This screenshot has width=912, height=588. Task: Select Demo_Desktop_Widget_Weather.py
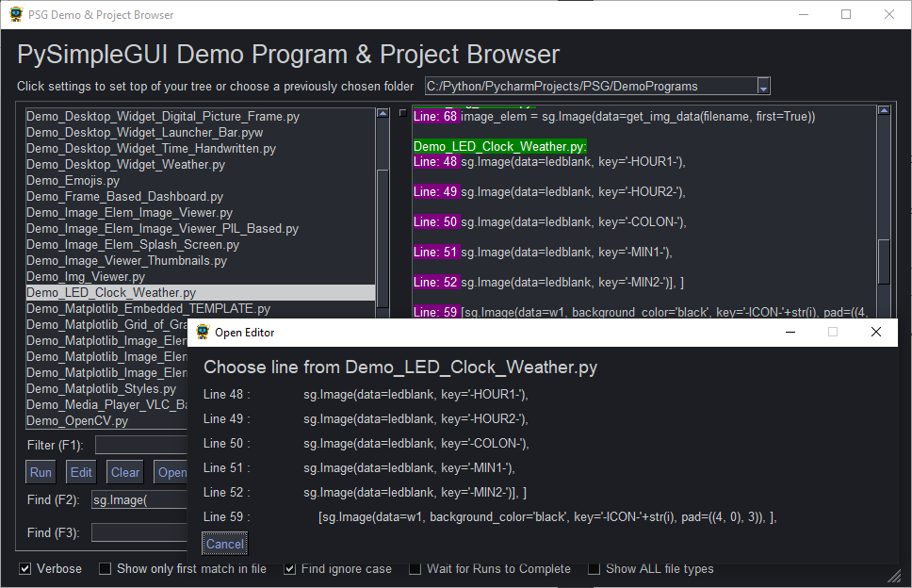point(201,165)
